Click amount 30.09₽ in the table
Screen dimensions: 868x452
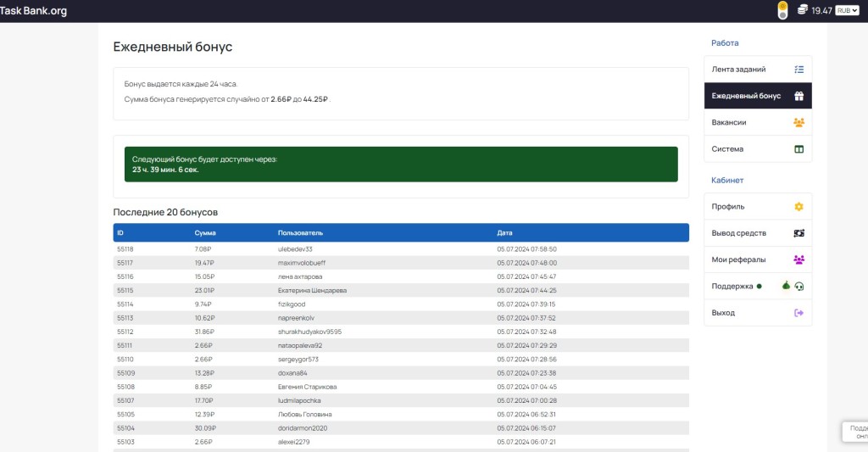205,428
